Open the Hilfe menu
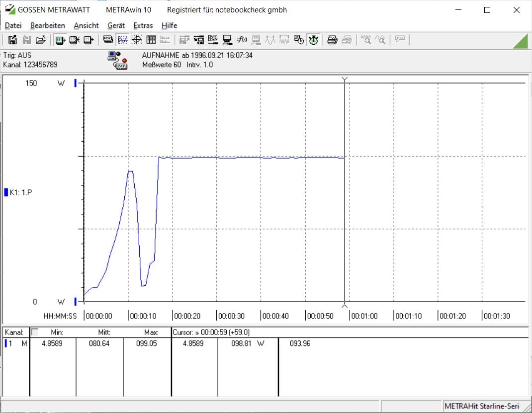 [170, 25]
